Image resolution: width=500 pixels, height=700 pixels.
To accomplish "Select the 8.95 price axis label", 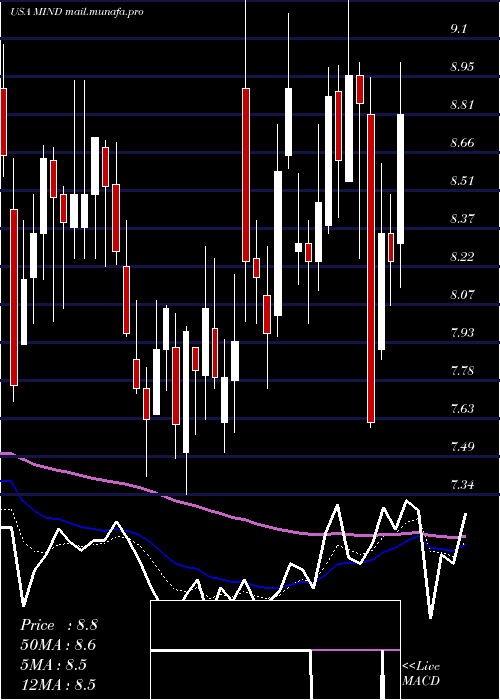I will (x=462, y=67).
